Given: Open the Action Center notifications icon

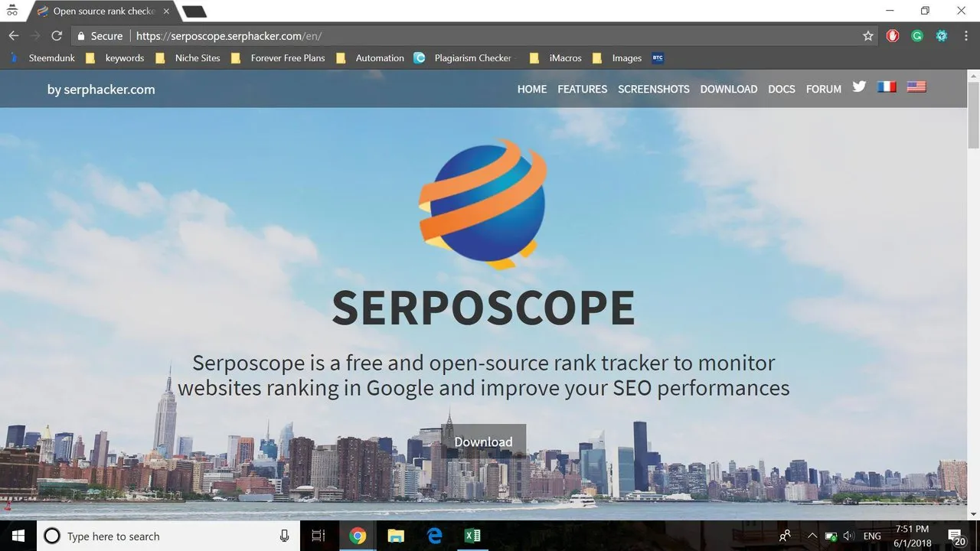Looking at the screenshot, I should [x=957, y=536].
